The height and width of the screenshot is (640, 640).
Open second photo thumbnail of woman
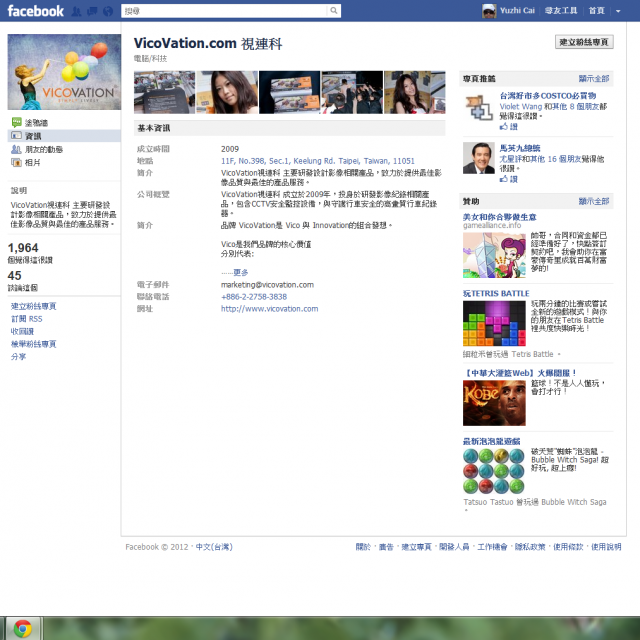point(227,92)
